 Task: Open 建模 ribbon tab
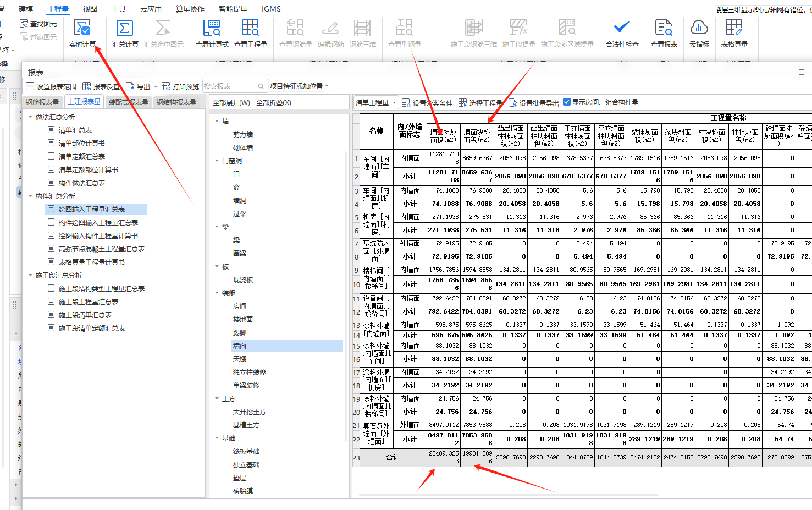pos(26,9)
